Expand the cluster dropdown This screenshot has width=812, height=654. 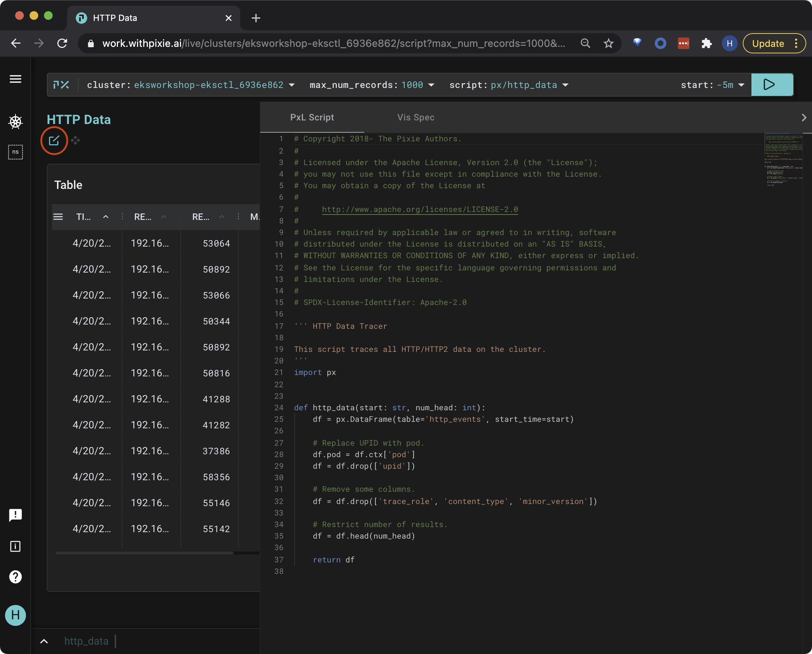[292, 85]
